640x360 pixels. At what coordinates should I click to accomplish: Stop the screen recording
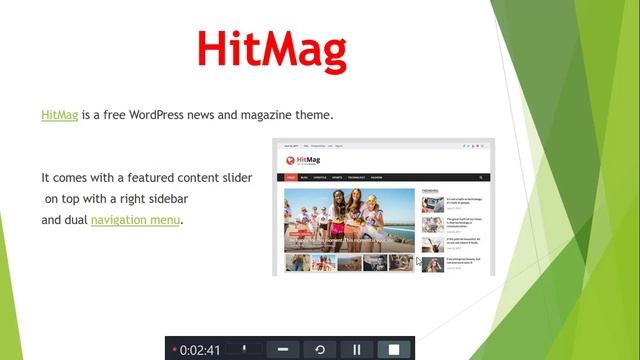point(394,350)
